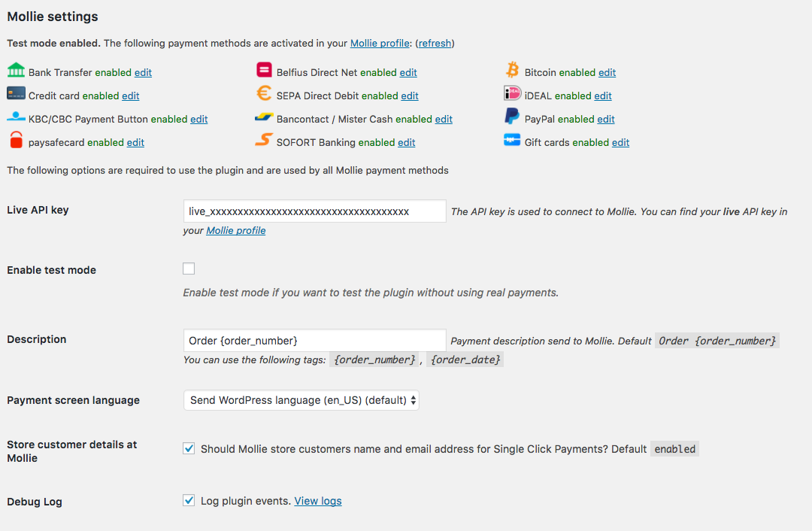
Task: Click the Belfius Direct Net icon
Action: (264, 71)
